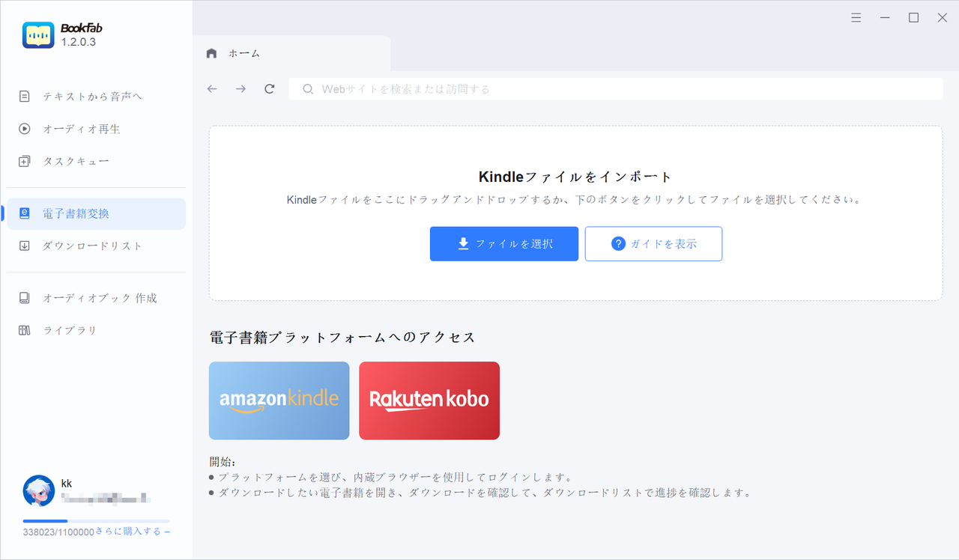
Task: Minimize the BookFab window
Action: point(885,18)
